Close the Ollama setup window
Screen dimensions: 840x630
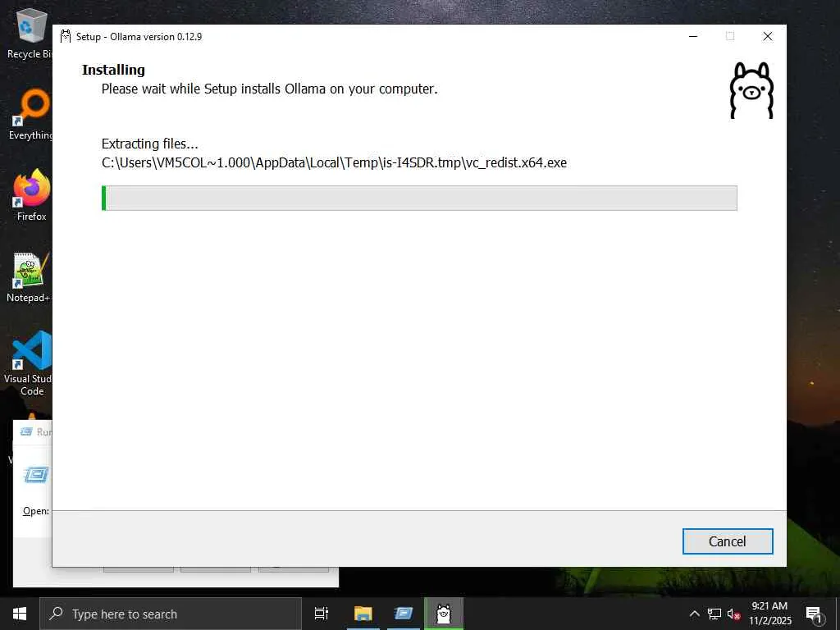(x=768, y=36)
